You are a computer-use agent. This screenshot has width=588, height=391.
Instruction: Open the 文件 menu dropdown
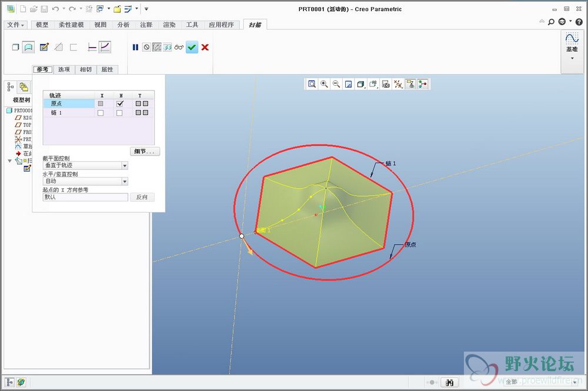(16, 25)
